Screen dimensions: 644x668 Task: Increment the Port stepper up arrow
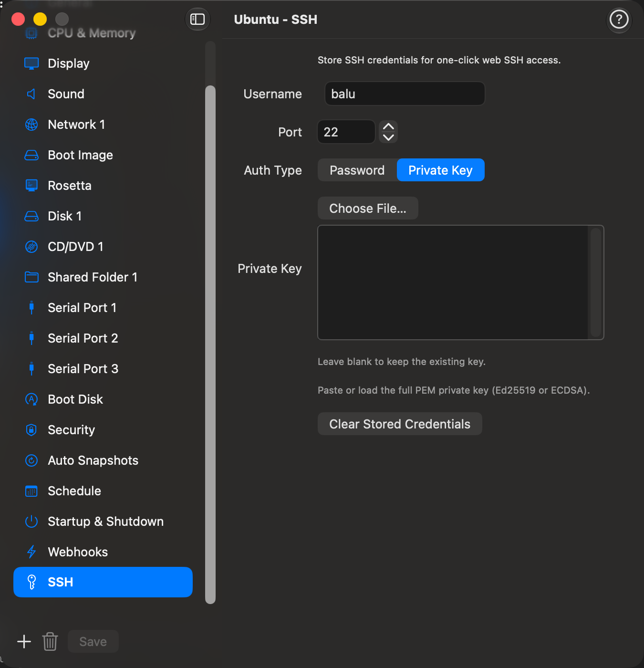(388, 126)
